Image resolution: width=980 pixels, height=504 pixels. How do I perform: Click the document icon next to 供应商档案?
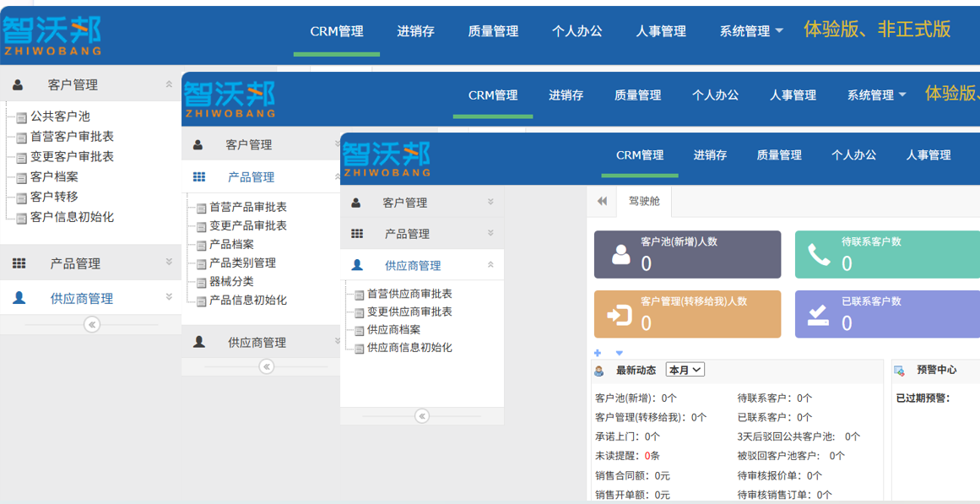pyautogui.click(x=359, y=330)
